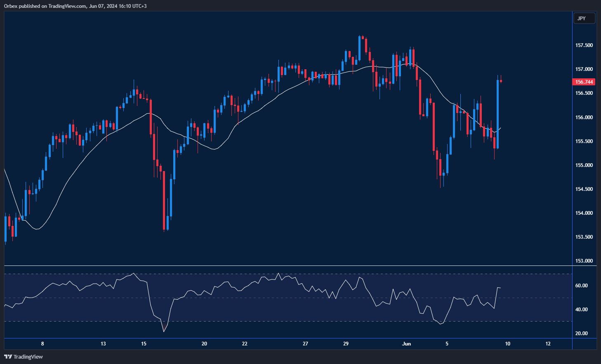Viewport: 601px width, 364px height.
Task: Open the JPY currency selector
Action: (x=584, y=18)
